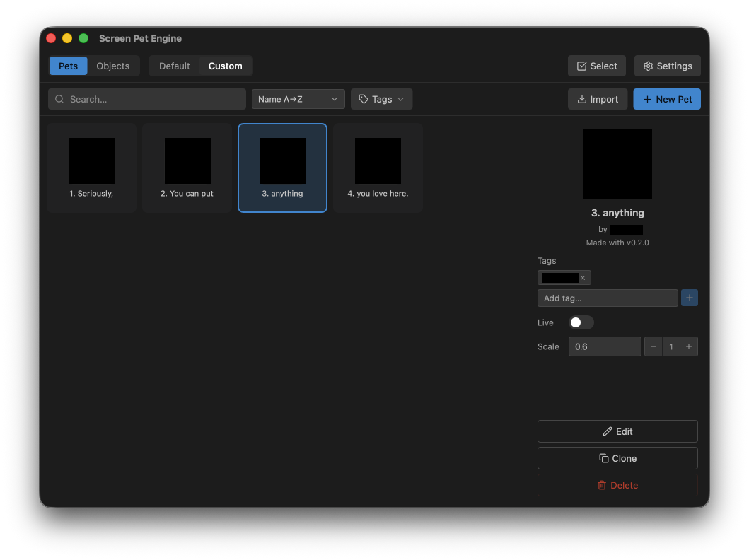Open the Default pets tab

pos(175,66)
